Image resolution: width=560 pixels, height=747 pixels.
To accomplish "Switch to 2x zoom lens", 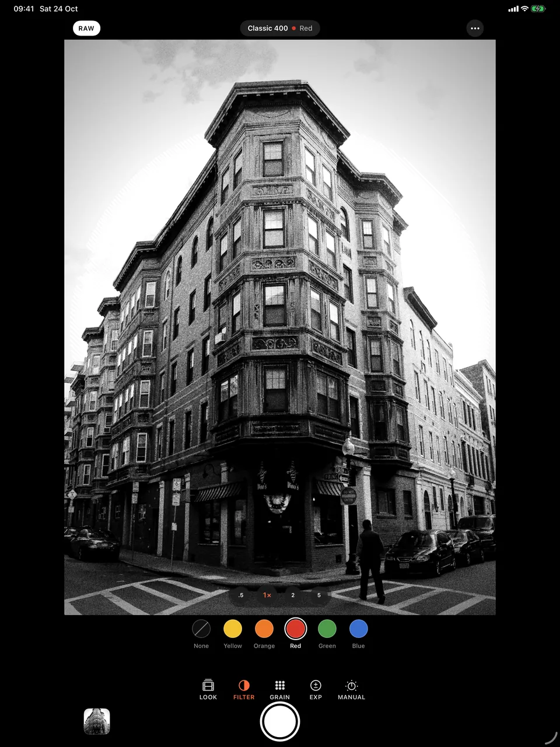I will tap(293, 595).
